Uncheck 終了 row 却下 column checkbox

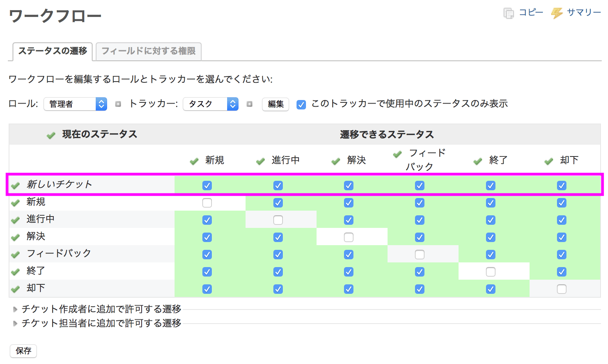pyautogui.click(x=562, y=272)
